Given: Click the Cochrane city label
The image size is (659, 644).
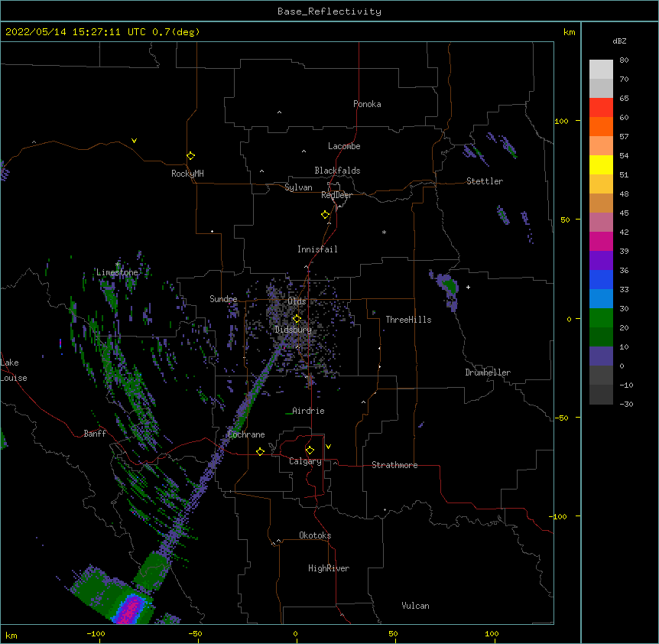Looking at the screenshot, I should (x=246, y=434).
